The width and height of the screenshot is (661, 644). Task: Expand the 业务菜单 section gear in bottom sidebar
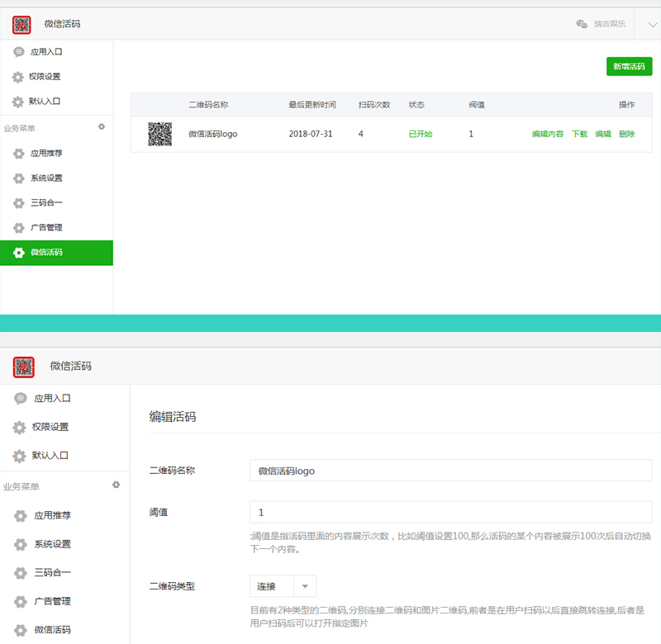117,485
